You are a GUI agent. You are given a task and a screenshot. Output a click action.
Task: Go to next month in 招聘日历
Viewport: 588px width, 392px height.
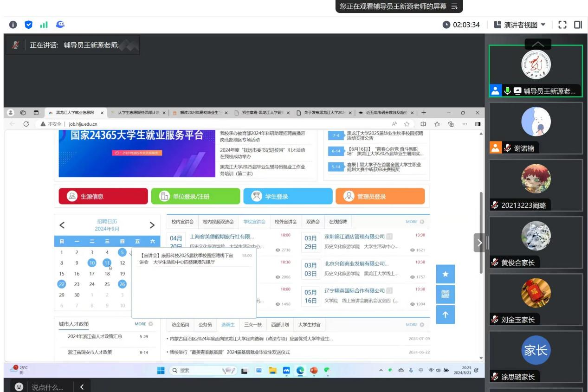[151, 225]
